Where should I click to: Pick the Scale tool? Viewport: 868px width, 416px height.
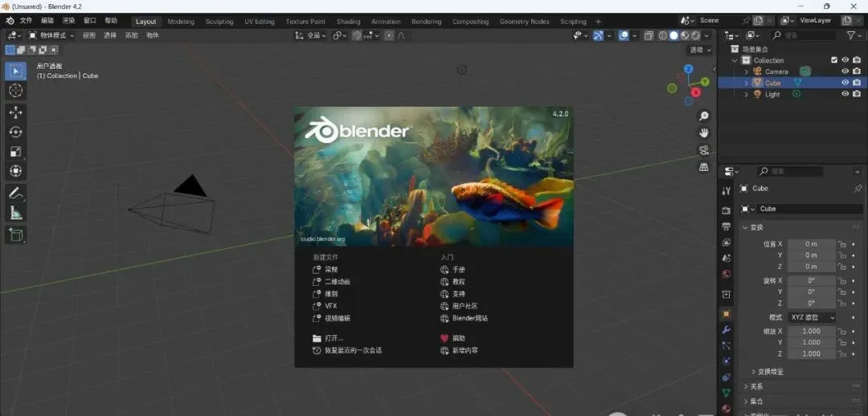pyautogui.click(x=15, y=151)
